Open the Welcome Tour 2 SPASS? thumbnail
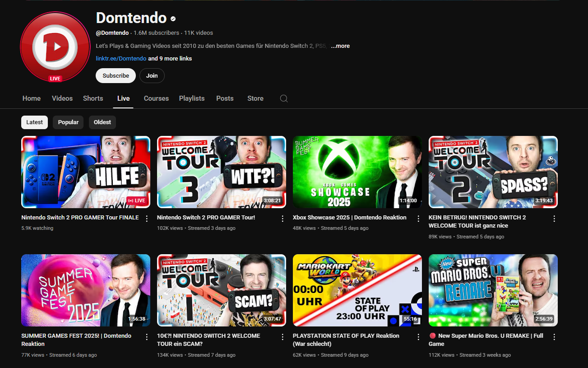The height and width of the screenshot is (368, 588). coord(493,172)
